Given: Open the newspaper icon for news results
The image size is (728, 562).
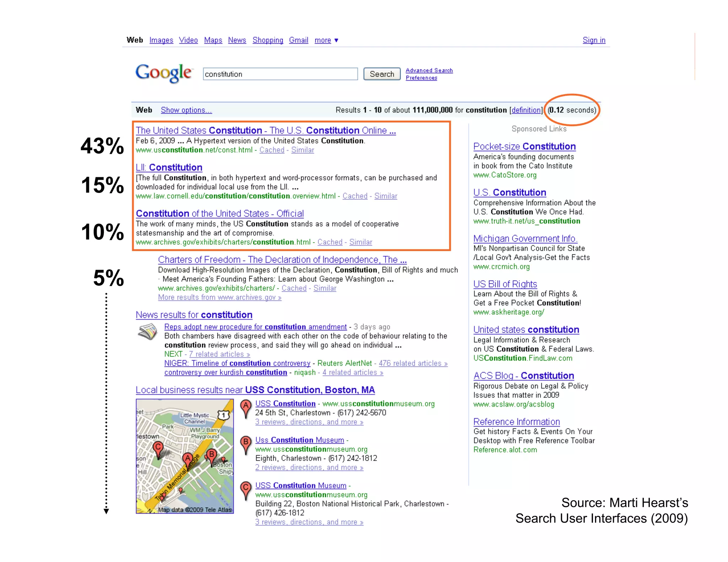Looking at the screenshot, I should click(x=147, y=332).
